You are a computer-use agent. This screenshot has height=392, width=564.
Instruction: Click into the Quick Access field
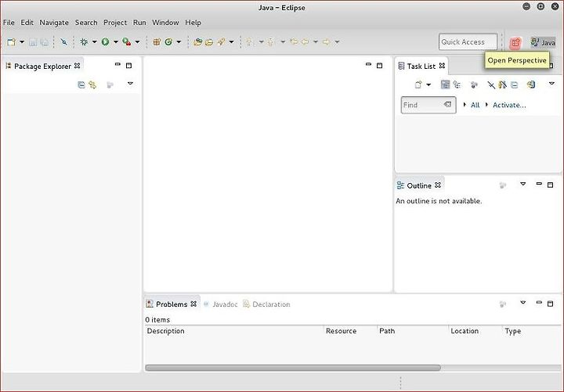[x=468, y=42]
